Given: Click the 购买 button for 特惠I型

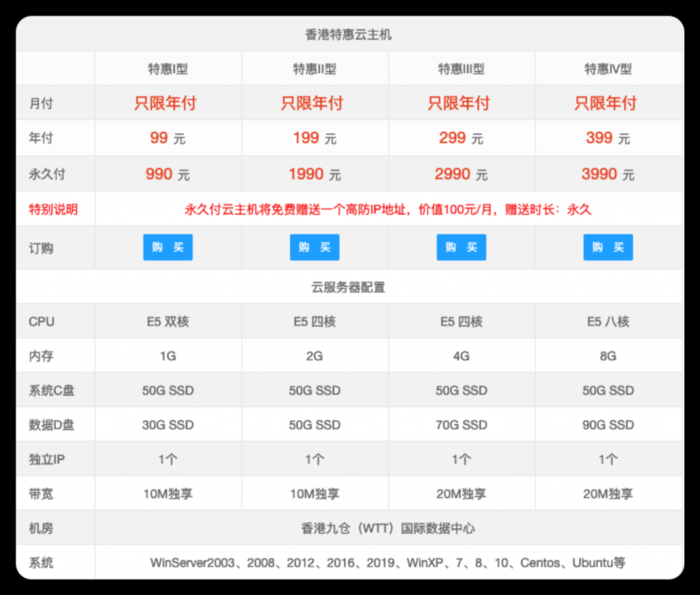Looking at the screenshot, I should 167,247.
